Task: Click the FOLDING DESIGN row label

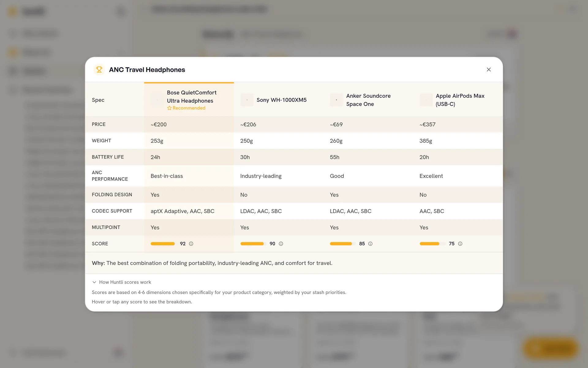Action: click(x=112, y=194)
